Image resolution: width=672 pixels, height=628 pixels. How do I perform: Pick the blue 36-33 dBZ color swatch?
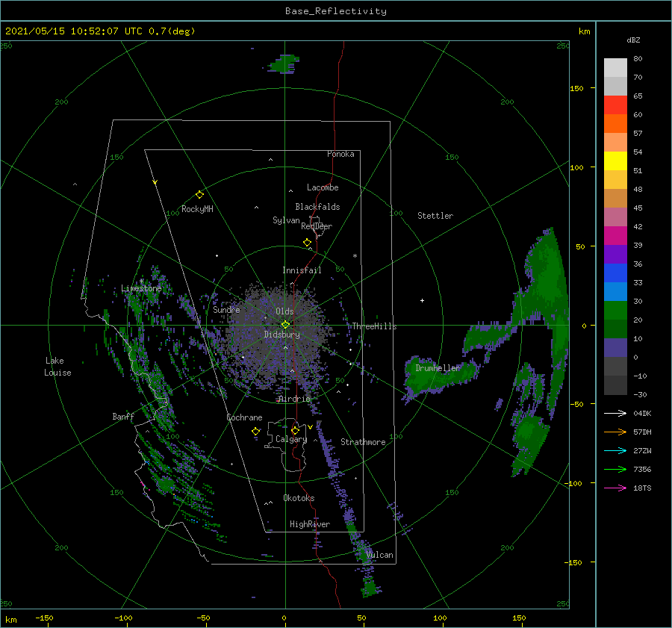tap(615, 273)
